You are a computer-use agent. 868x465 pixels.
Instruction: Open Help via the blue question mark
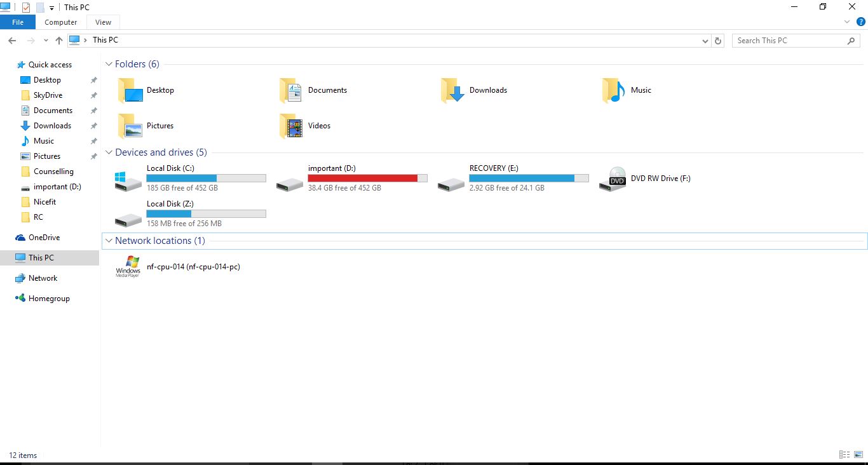click(861, 22)
